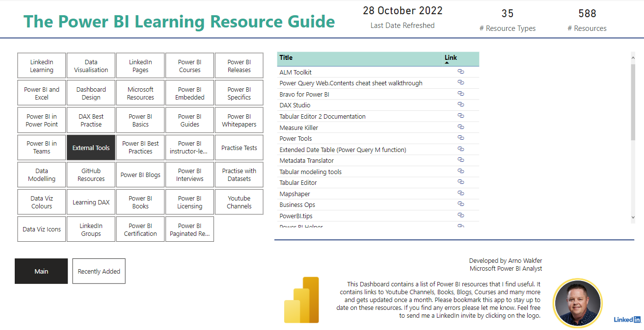Click the LinkedIn logo
Screen dimensions: 644x330
click(627, 319)
